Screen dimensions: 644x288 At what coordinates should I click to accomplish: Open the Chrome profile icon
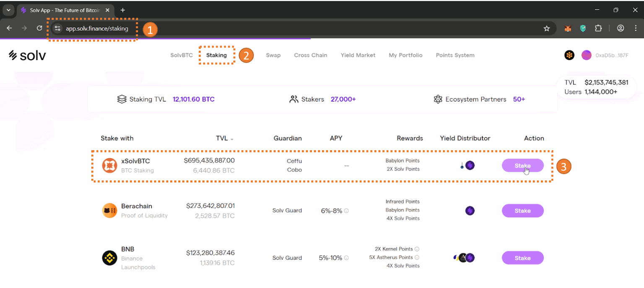click(621, 29)
